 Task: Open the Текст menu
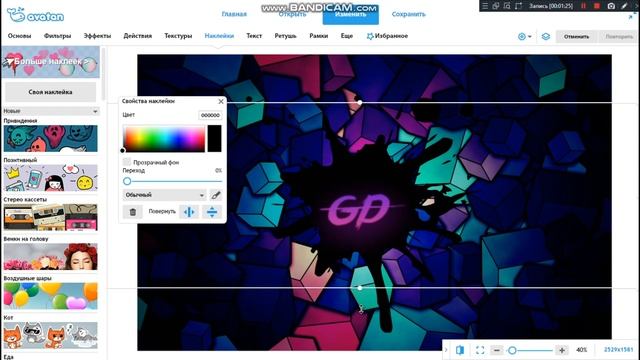[x=254, y=36]
